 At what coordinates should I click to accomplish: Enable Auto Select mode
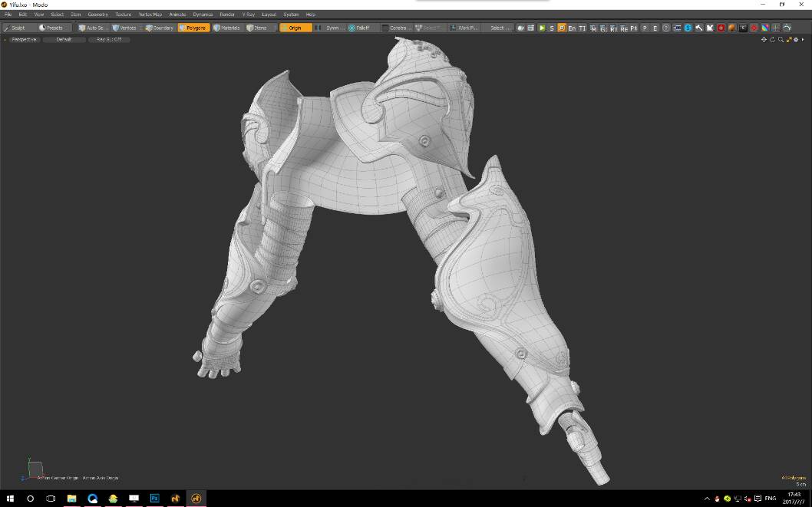[x=93, y=28]
